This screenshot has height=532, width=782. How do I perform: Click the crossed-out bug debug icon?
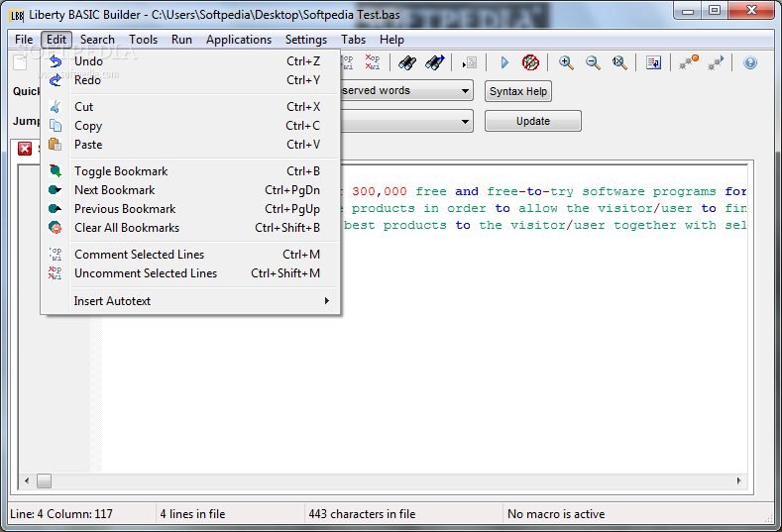pos(530,62)
